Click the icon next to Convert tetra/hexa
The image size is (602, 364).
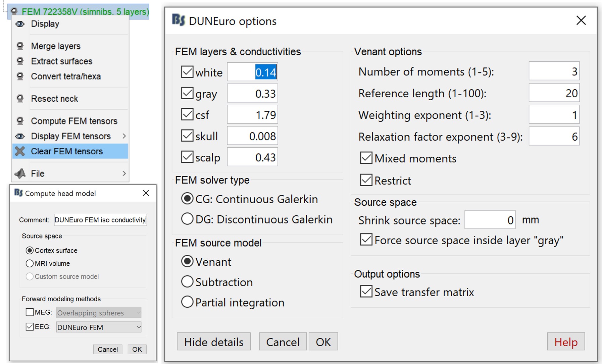click(20, 76)
